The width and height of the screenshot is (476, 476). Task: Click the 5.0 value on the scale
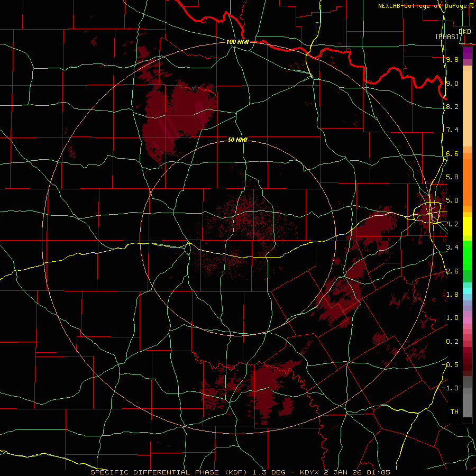point(452,200)
